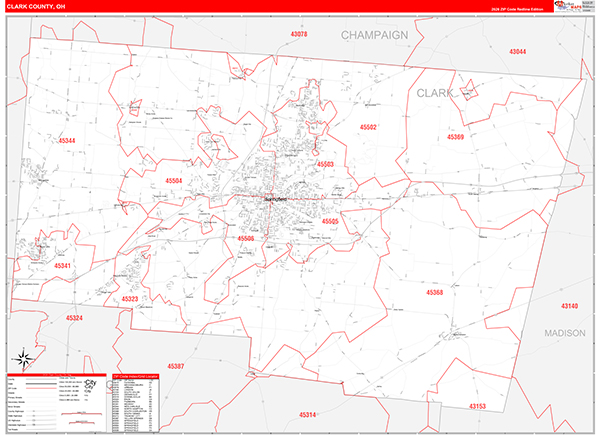
Task: Select ZIP code 45344 label
Action: [x=67, y=141]
